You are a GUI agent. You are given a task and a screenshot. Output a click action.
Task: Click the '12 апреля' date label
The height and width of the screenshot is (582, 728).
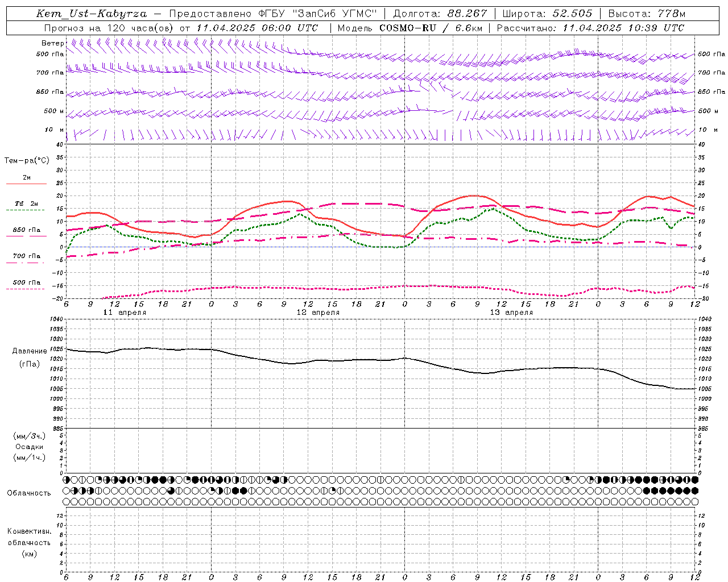tap(318, 313)
